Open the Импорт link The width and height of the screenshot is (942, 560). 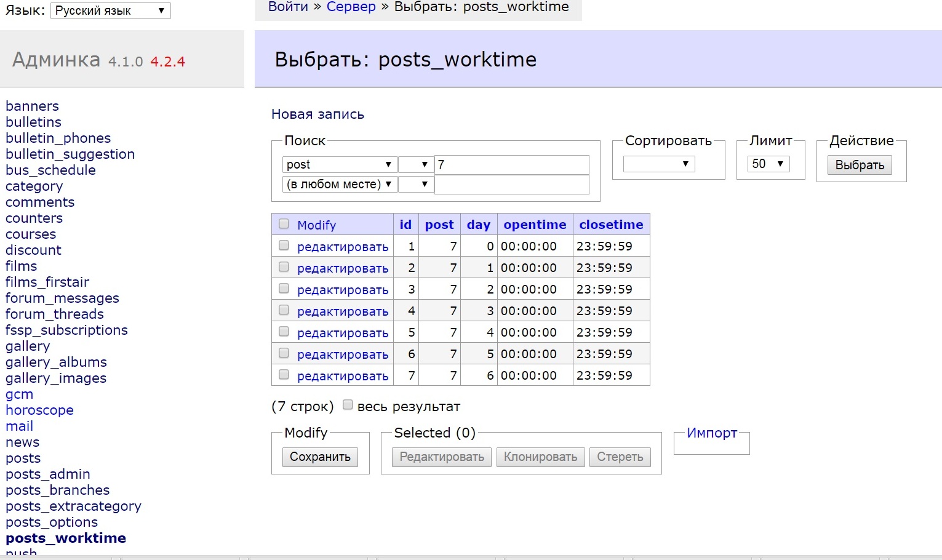pos(711,433)
